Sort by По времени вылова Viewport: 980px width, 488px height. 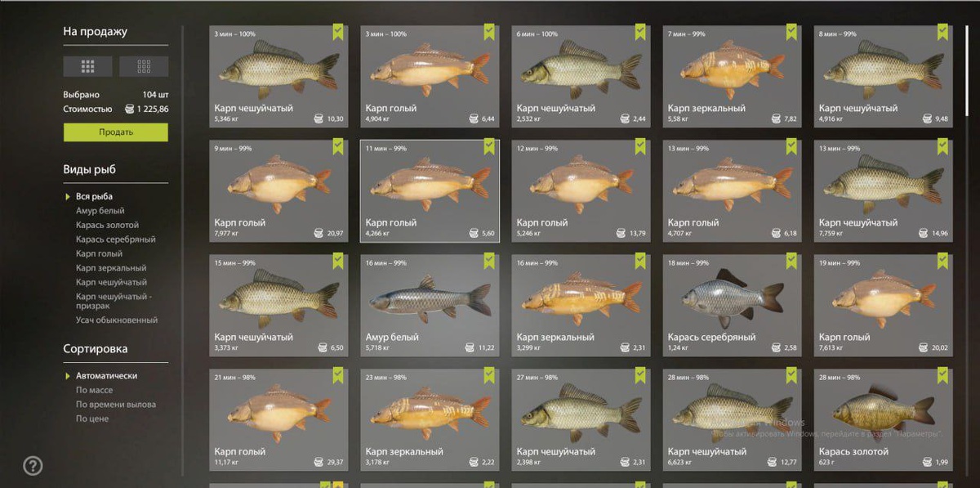tap(116, 405)
